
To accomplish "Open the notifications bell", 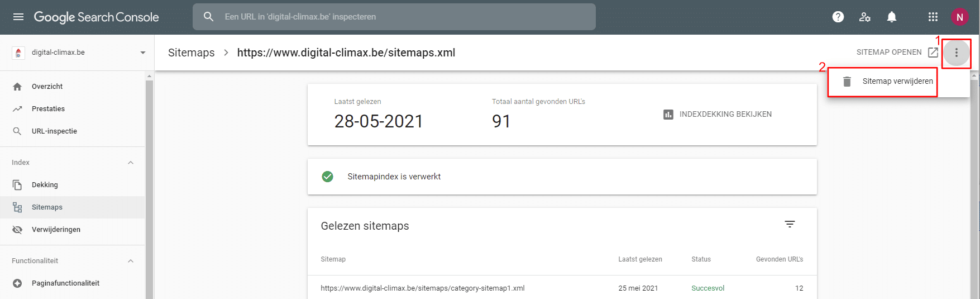I will click(892, 17).
